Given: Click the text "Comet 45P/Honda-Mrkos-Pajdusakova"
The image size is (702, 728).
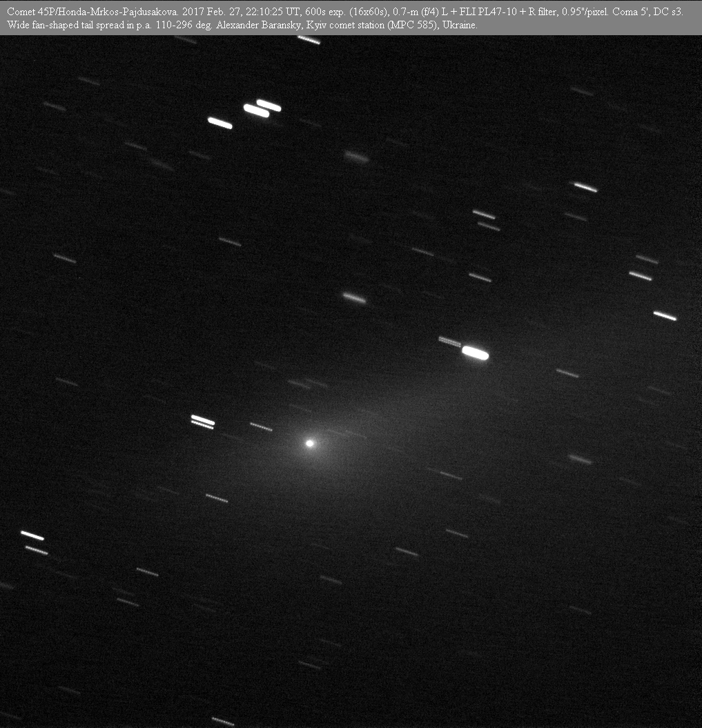Looking at the screenshot, I should click(x=92, y=12).
